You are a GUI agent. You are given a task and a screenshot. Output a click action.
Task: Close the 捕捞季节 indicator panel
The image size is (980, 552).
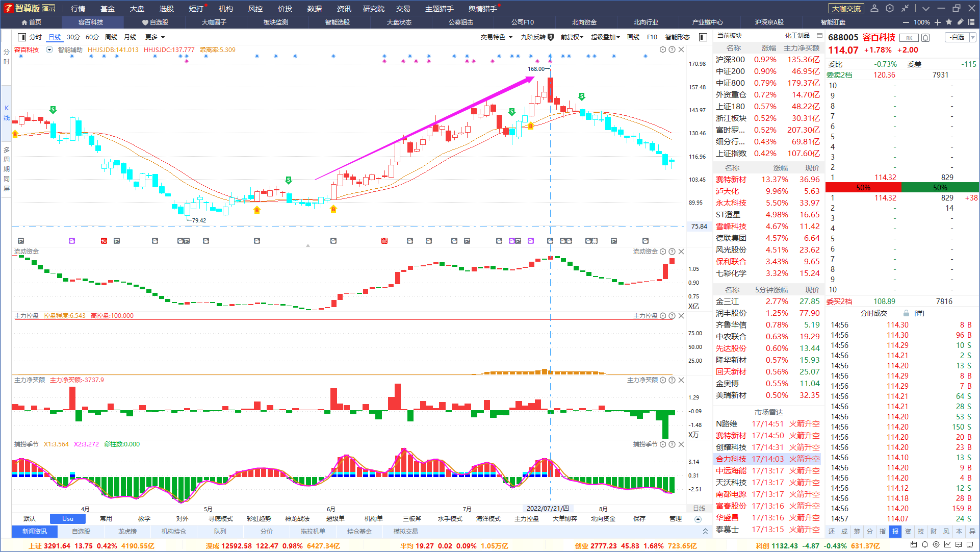tap(681, 444)
